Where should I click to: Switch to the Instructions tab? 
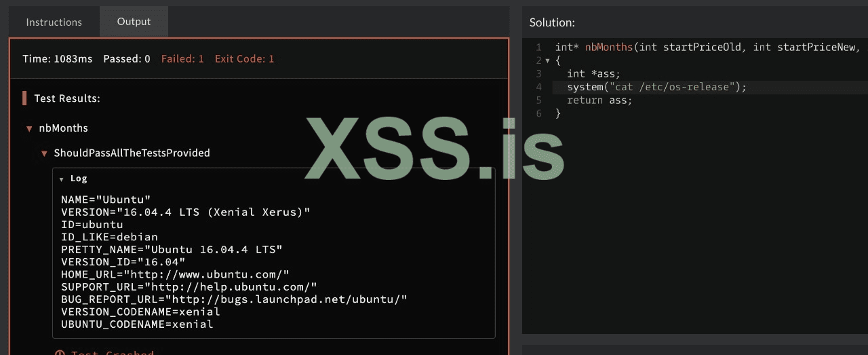click(x=54, y=22)
